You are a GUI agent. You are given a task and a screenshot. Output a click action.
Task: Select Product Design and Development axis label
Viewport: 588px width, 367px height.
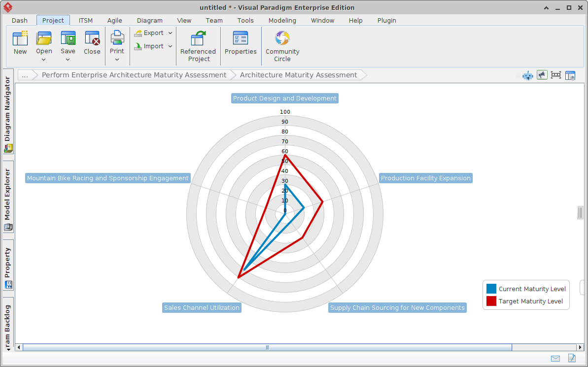[x=284, y=98]
